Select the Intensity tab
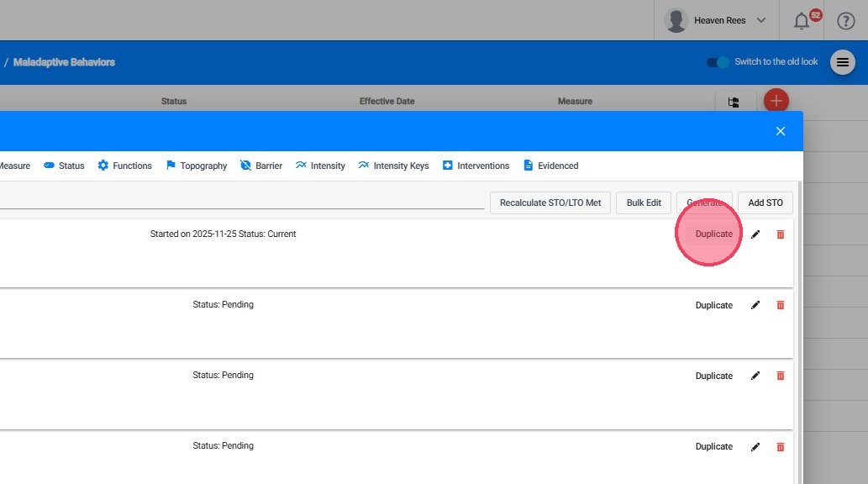Screen dimensions: 868x484 pyautogui.click(x=320, y=166)
